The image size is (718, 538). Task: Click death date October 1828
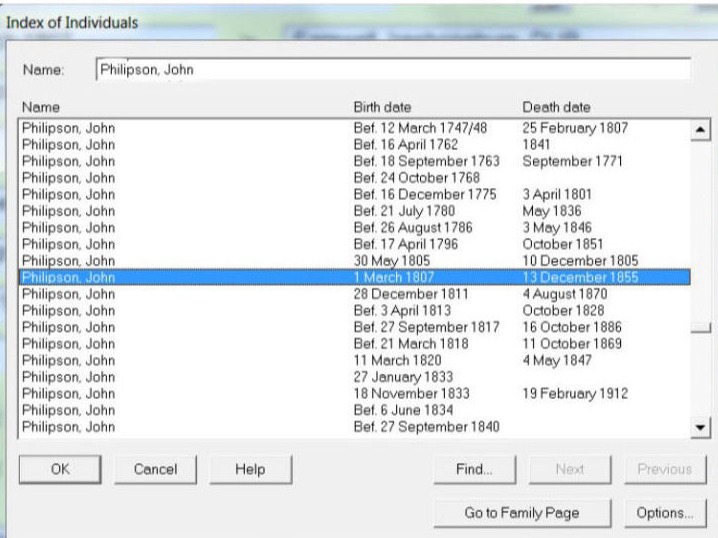click(563, 310)
